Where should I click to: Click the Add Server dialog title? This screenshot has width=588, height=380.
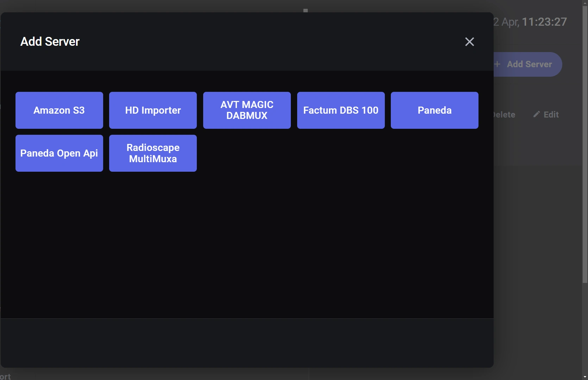[x=50, y=42]
